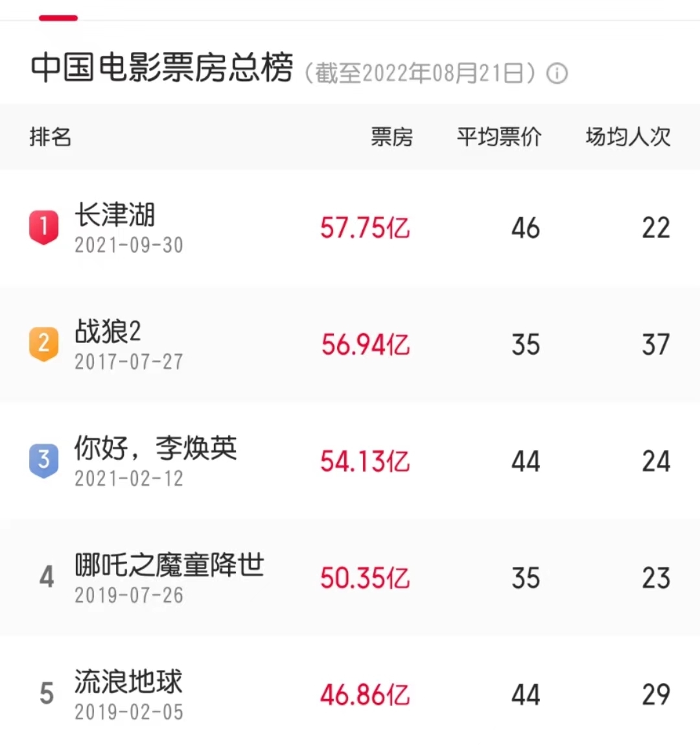Open the movie 哪吒之魔童降世

coord(169,565)
